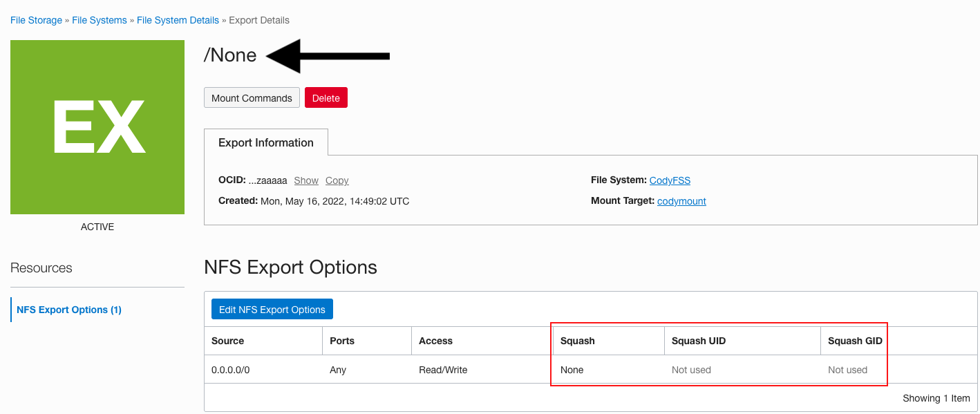Show the full OCID value
This screenshot has height=414, width=980.
coord(306,180)
